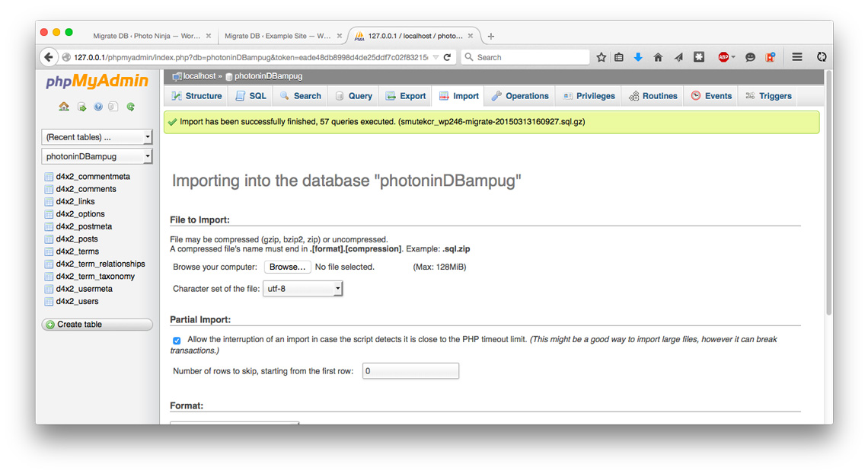Click the log out icon in sidebar
Screen dimensions: 868x474
tap(81, 107)
